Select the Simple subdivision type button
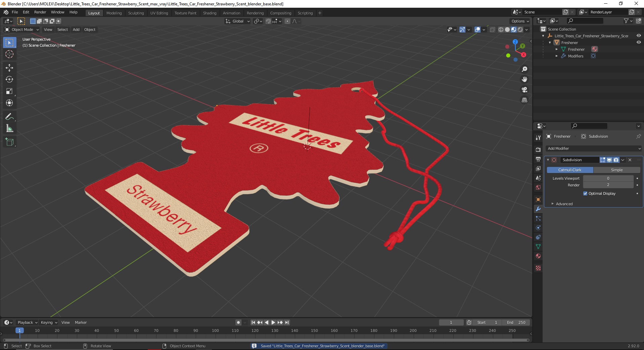644x350 pixels. point(616,170)
